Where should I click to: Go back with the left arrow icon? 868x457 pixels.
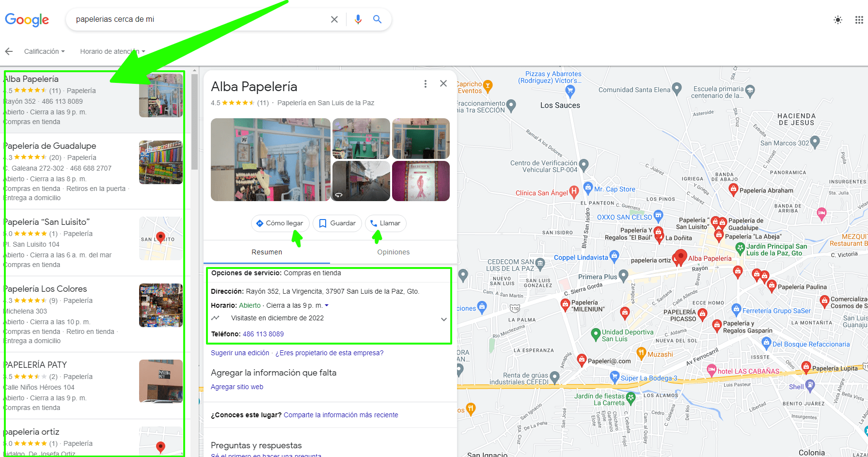click(x=9, y=51)
